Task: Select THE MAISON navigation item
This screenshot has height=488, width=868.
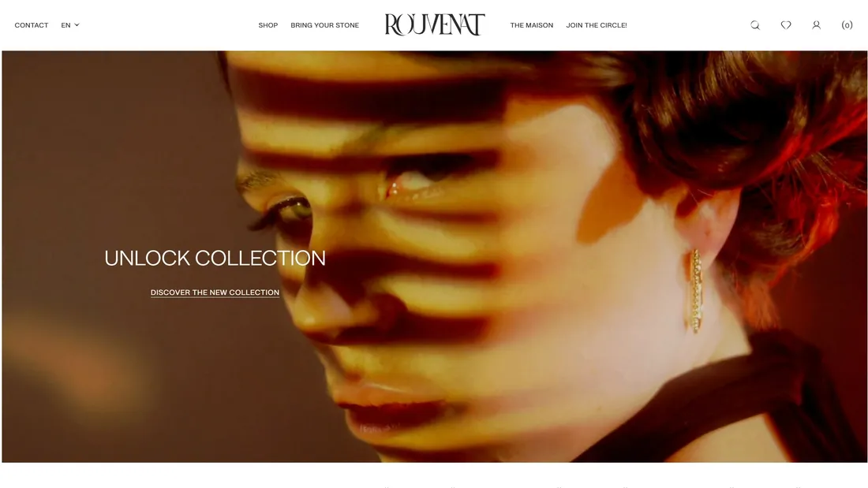Action: click(531, 25)
